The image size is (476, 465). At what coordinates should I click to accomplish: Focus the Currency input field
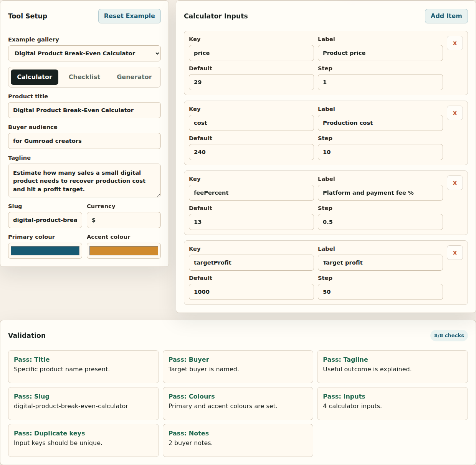pos(124,220)
